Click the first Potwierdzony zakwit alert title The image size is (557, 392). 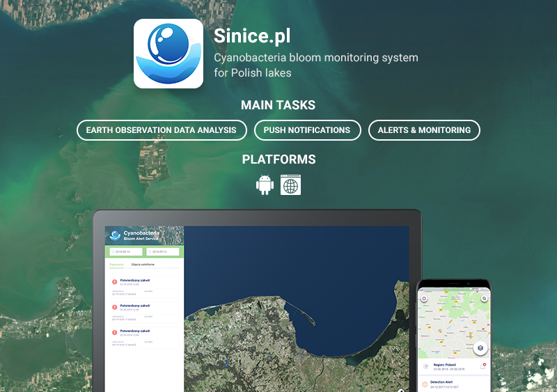pyautogui.click(x=135, y=281)
